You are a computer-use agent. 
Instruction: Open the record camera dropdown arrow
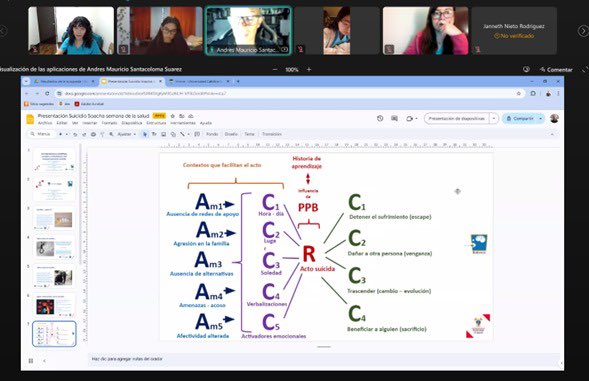tap(416, 119)
